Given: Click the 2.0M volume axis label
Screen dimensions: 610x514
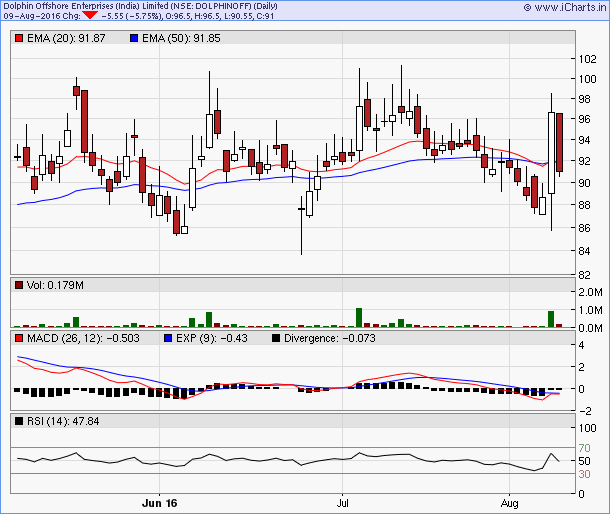Looking at the screenshot, I should (x=591, y=292).
